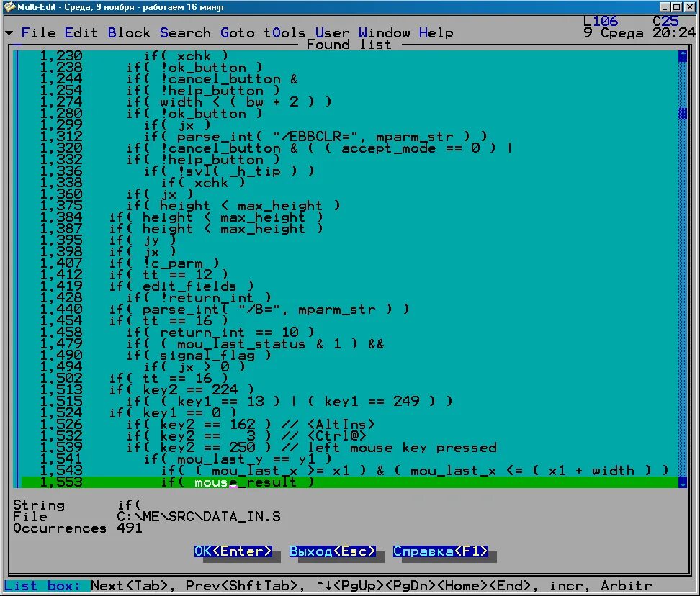Select line 1,320 with accept_mode == 0
The width and height of the screenshot is (700, 596).
point(349,148)
